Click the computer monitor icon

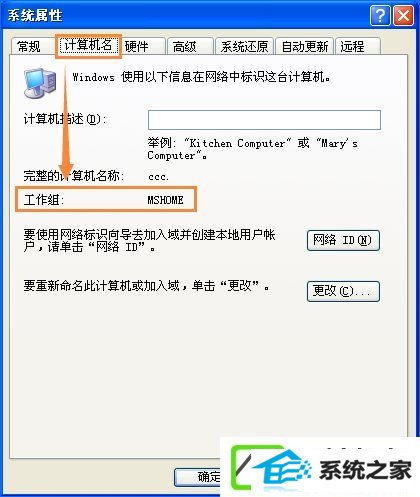click(x=40, y=83)
